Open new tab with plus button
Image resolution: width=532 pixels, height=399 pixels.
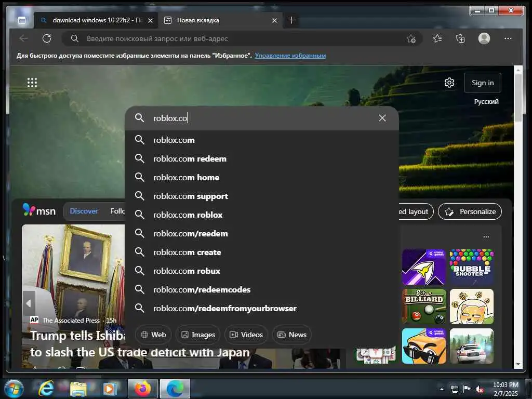291,20
